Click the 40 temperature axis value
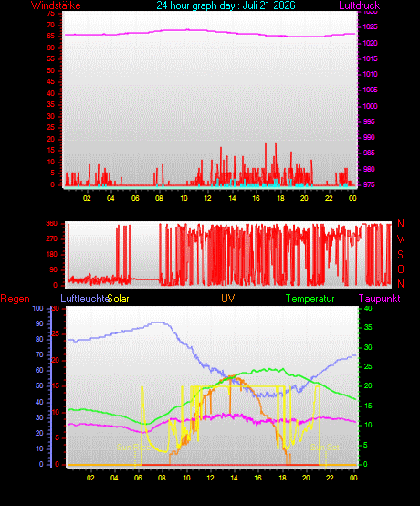This screenshot has height=506, width=420. [x=368, y=308]
